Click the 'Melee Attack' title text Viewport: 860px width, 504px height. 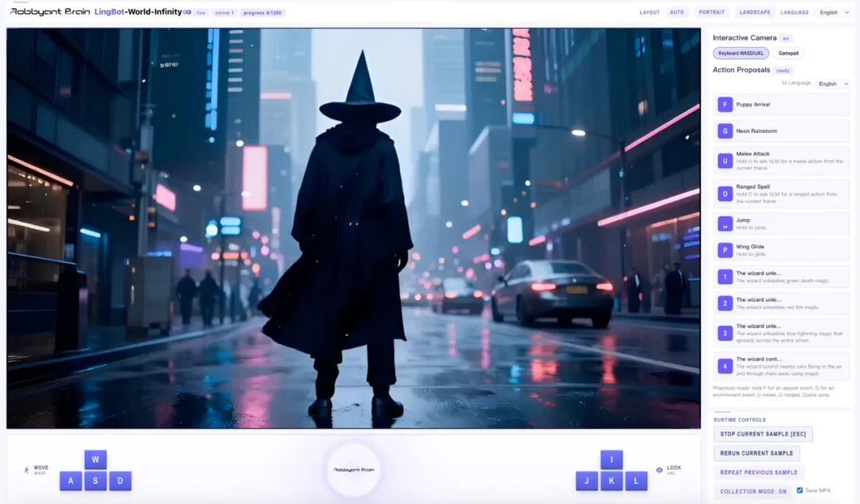[x=752, y=154]
